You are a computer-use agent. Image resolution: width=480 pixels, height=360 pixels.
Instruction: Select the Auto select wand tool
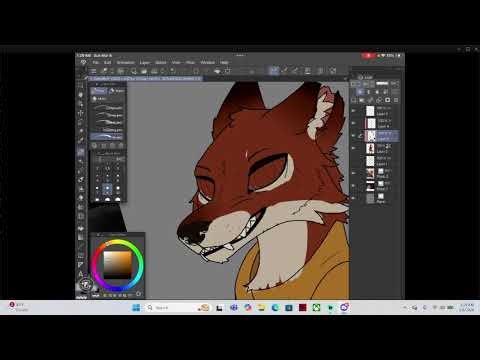81,131
